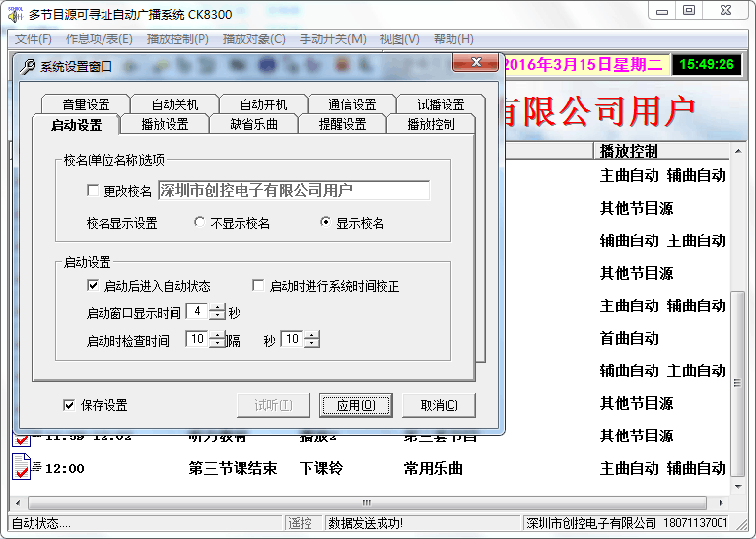Open the 播放控制(P) menu
This screenshot has height=539, width=756.
(177, 39)
